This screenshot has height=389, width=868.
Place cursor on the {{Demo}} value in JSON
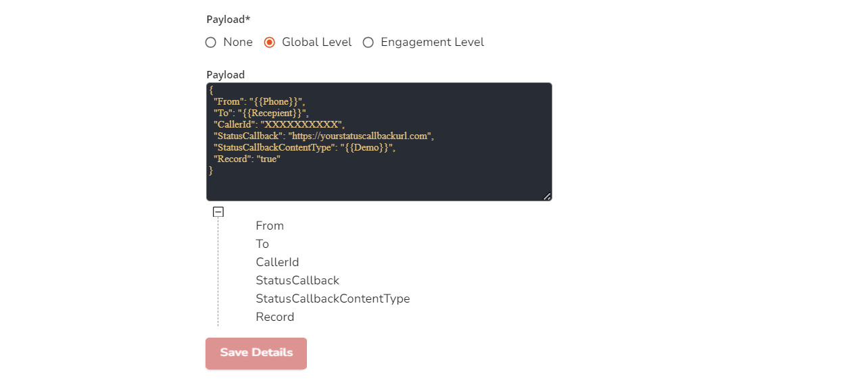point(366,147)
